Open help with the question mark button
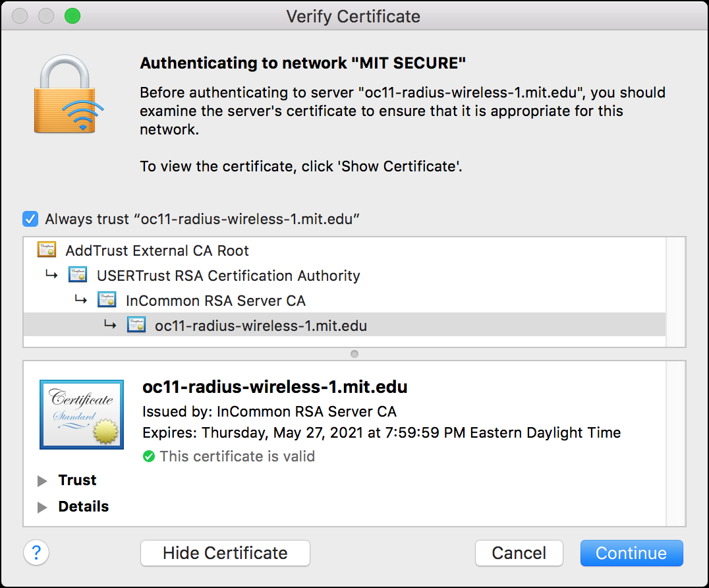The height and width of the screenshot is (588, 709). tap(36, 552)
